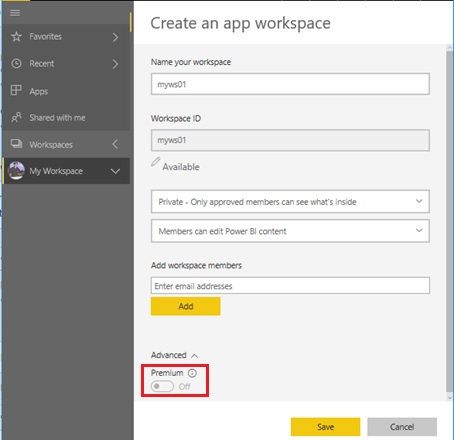Open the hamburger navigation menu icon

pyautogui.click(x=15, y=13)
